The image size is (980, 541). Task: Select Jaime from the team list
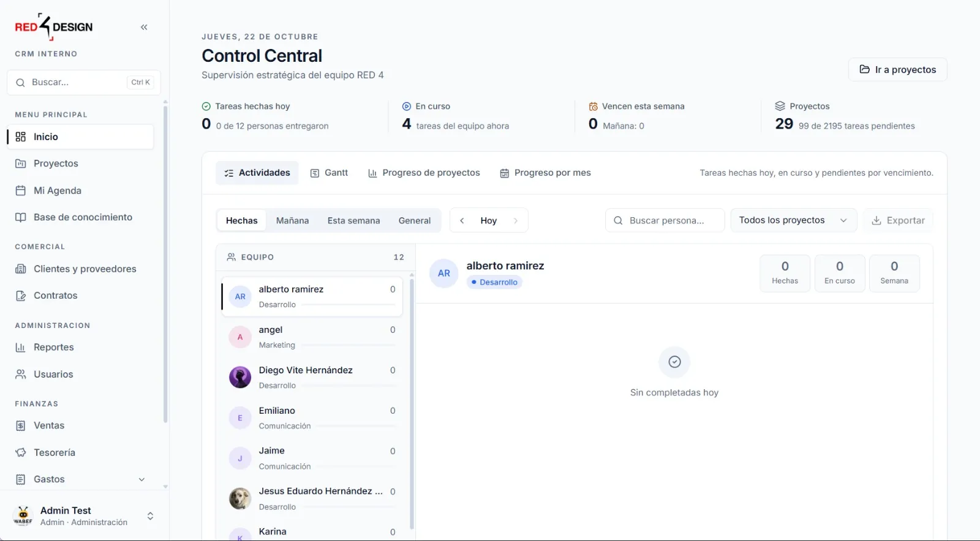click(x=312, y=458)
